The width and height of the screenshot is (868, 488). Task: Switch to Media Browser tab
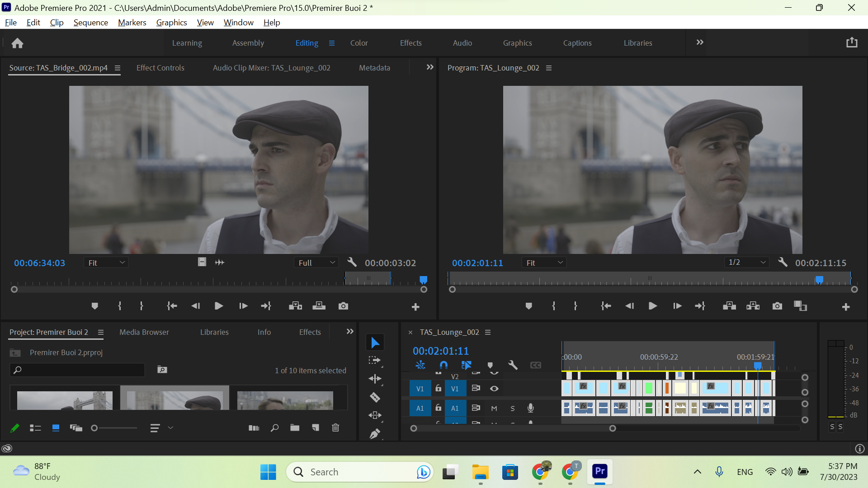tap(144, 332)
